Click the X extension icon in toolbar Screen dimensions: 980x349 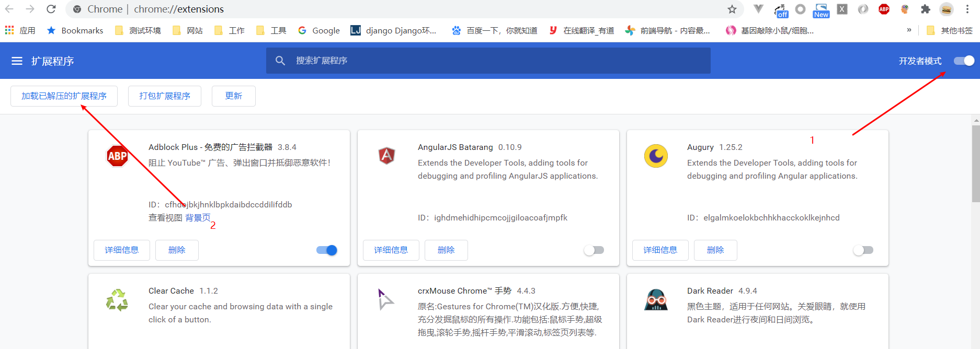(842, 9)
